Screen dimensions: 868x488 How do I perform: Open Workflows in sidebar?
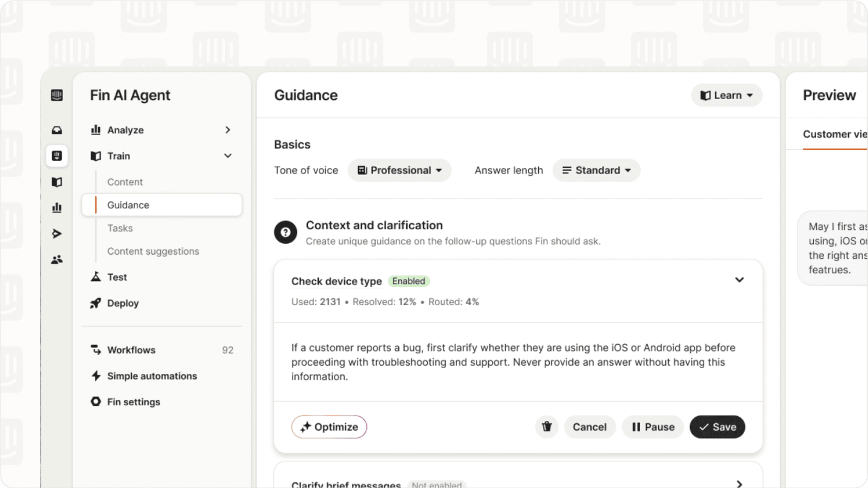pos(131,350)
